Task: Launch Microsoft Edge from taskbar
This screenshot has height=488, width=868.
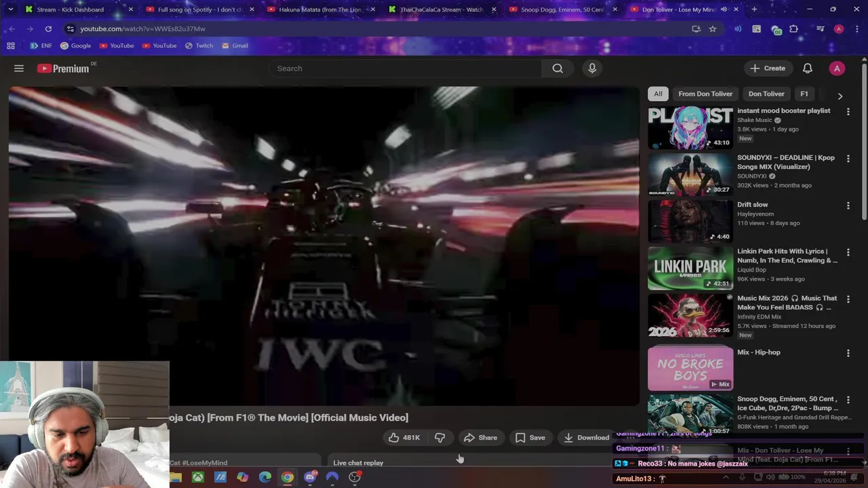Action: click(265, 477)
